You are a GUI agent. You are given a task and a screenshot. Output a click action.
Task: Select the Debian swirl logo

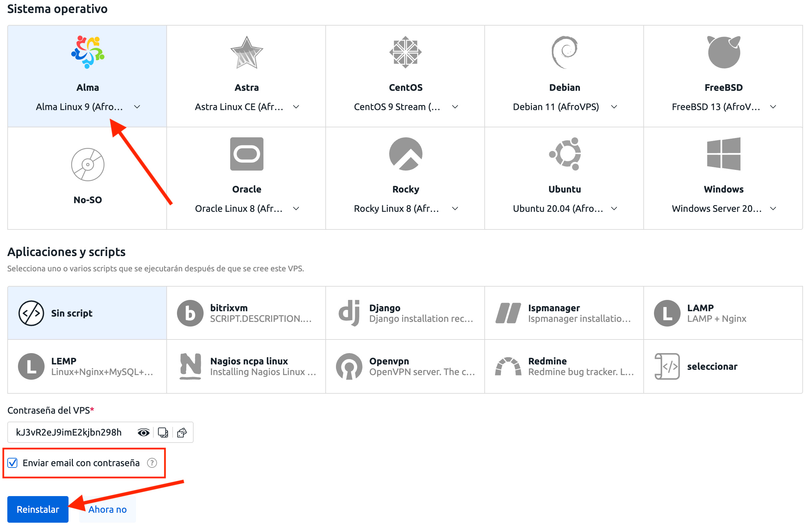[565, 52]
